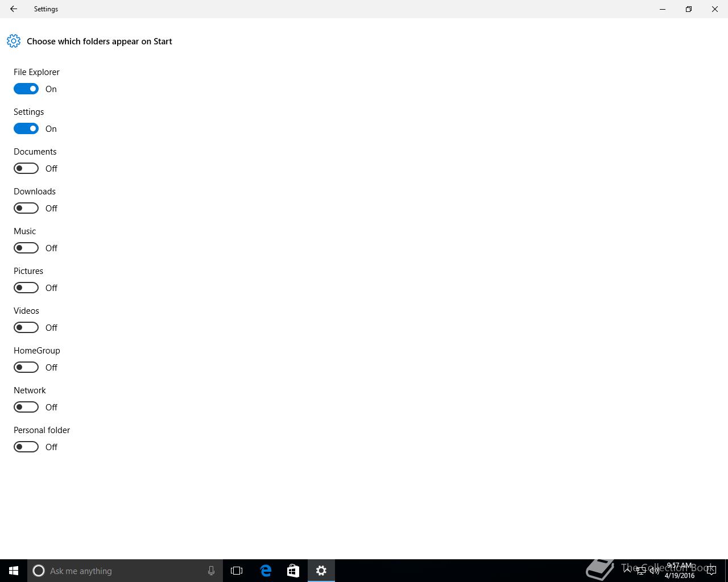Turn off the Settings folder toggle
This screenshot has width=728, height=582.
click(26, 128)
